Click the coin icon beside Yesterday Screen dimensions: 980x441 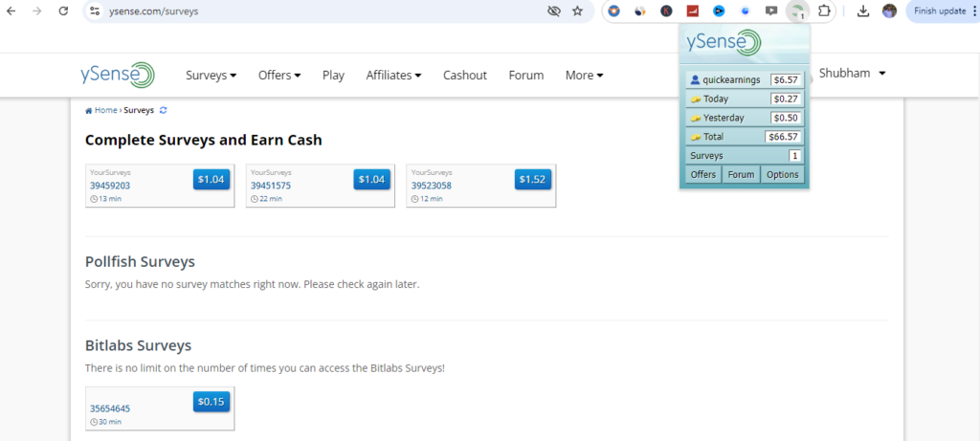pos(695,118)
